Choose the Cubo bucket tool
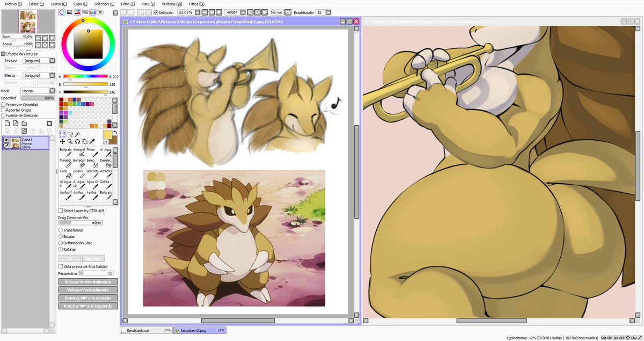This screenshot has width=644, height=341. coord(65,173)
